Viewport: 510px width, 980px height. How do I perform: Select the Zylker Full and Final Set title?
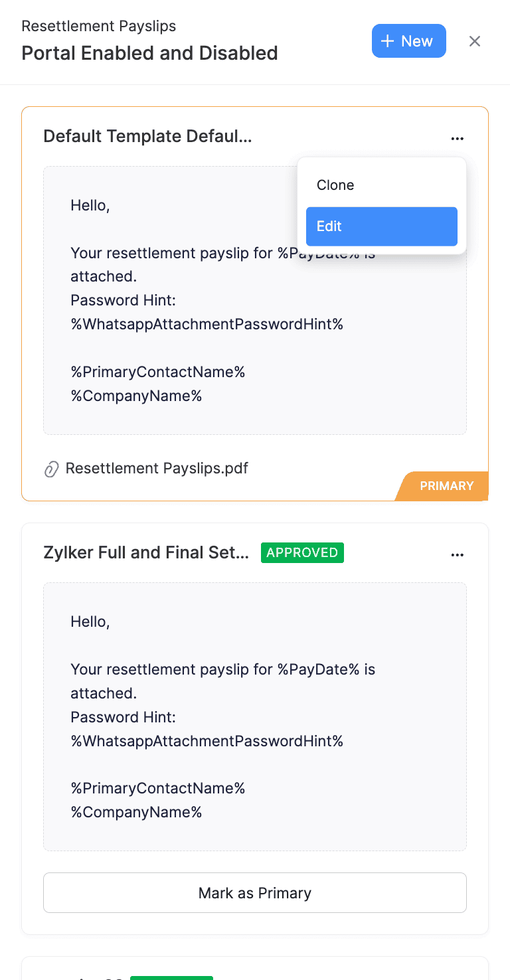tap(146, 552)
